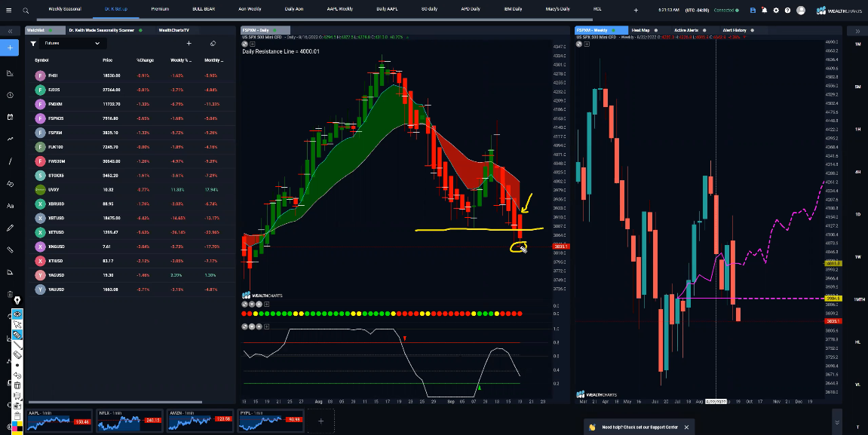
Task: Open the help question mark icon
Action: (787, 10)
